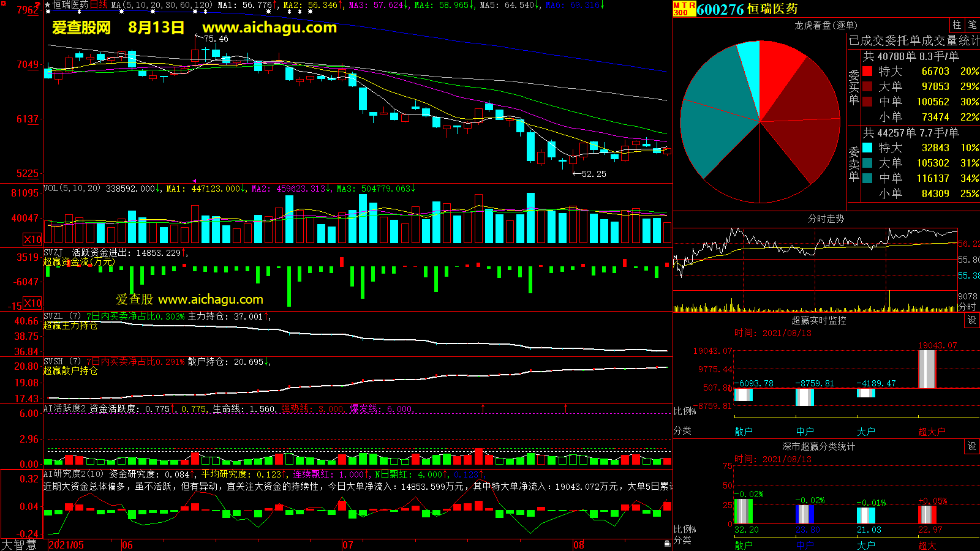Click the 柱 (bar) view button
Viewport: 980px width, 551px height.
pyautogui.click(x=957, y=25)
